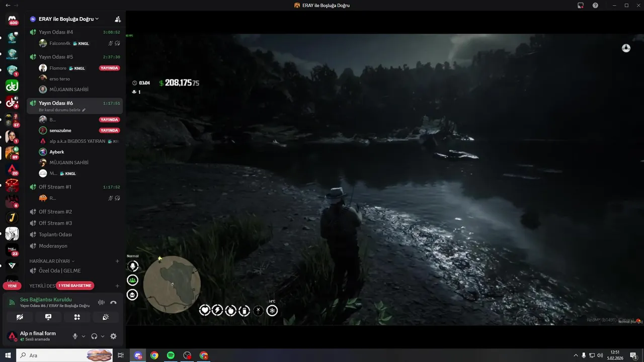Add channel to YETKİLİ DES… category
Screen dimensions: 644x362
[x=117, y=286]
